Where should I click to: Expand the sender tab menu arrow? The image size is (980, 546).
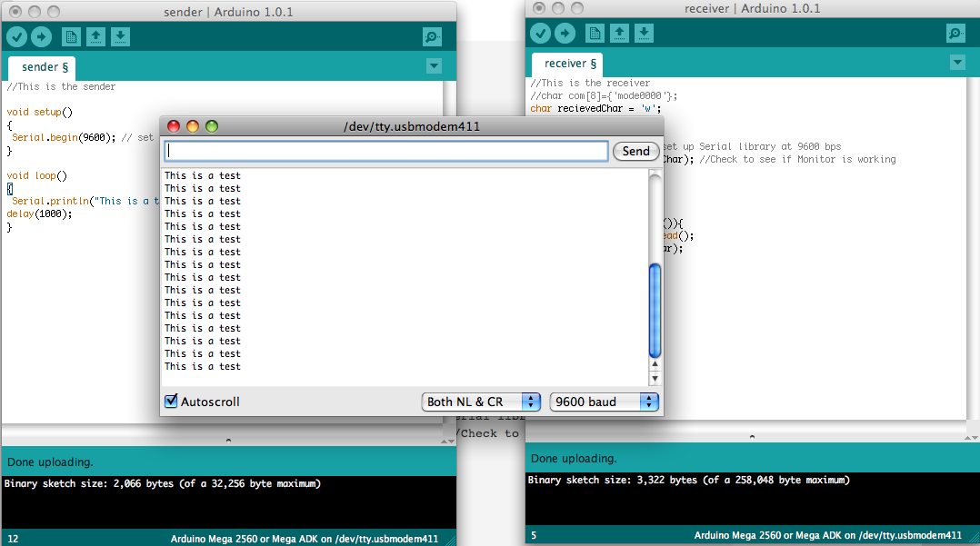(x=434, y=65)
